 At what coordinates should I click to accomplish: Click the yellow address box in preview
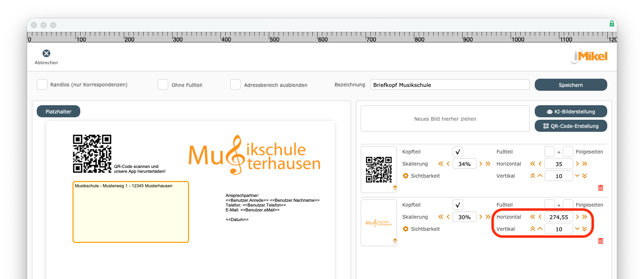coord(131,212)
